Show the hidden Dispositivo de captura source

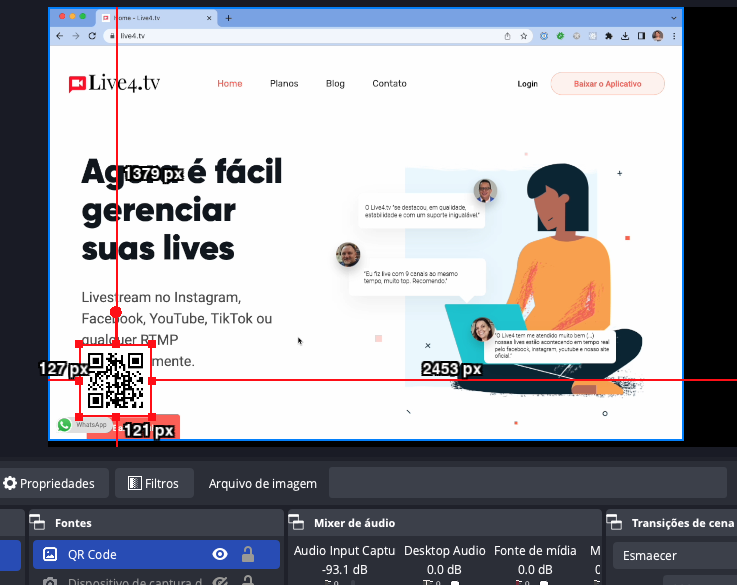click(220, 581)
